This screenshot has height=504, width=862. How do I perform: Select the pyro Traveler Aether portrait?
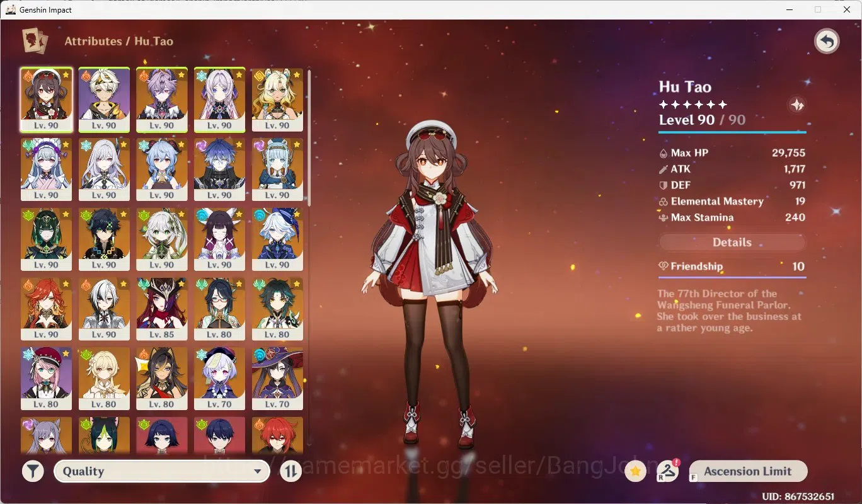click(104, 100)
